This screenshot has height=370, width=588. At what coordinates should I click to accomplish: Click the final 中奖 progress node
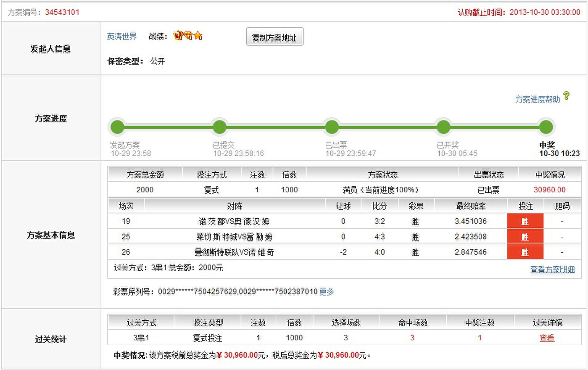(x=546, y=127)
